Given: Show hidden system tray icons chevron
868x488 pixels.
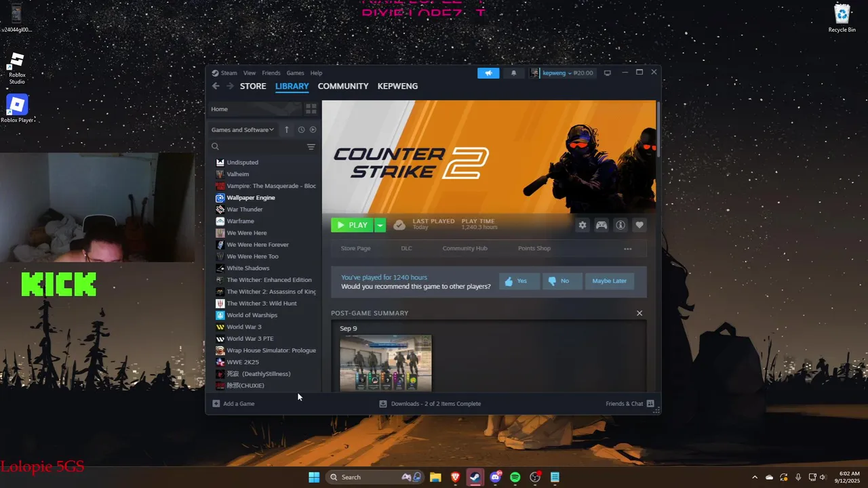Looking at the screenshot, I should point(755,477).
